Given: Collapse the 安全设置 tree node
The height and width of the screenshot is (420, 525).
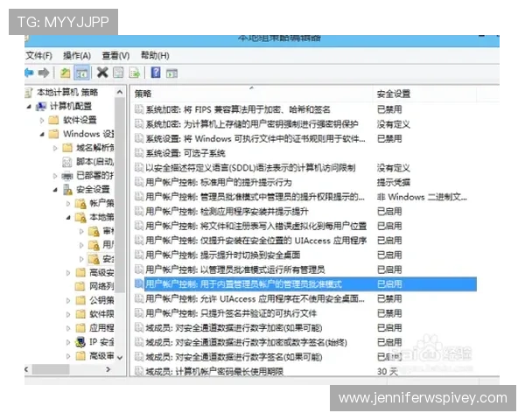Looking at the screenshot, I should click(x=55, y=189).
